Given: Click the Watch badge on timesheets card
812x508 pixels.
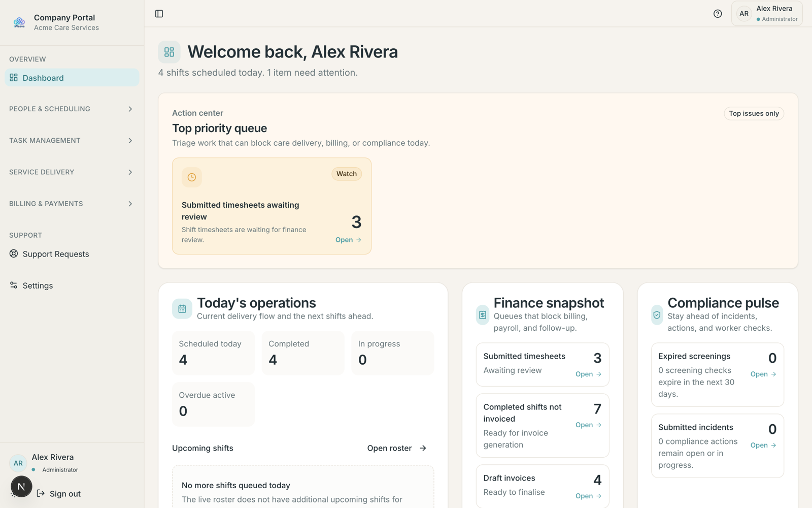Looking at the screenshot, I should tap(347, 174).
